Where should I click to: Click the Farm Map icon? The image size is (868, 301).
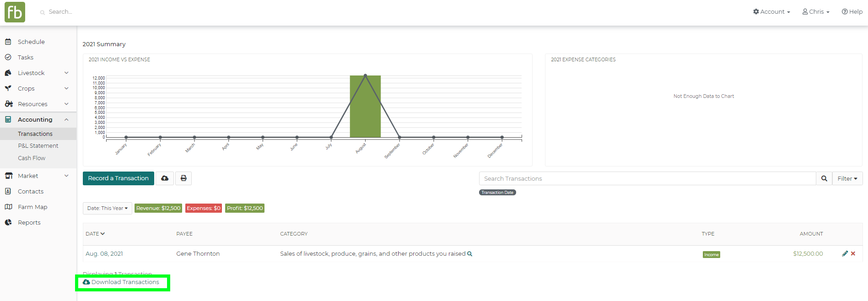tap(9, 207)
